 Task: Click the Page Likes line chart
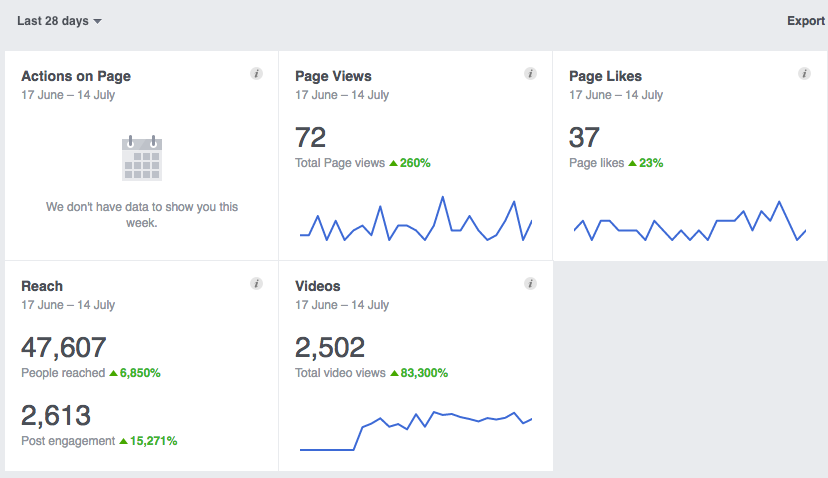pos(689,225)
